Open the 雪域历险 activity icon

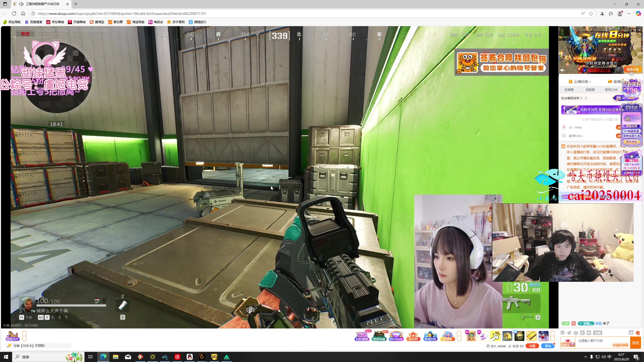(x=430, y=336)
